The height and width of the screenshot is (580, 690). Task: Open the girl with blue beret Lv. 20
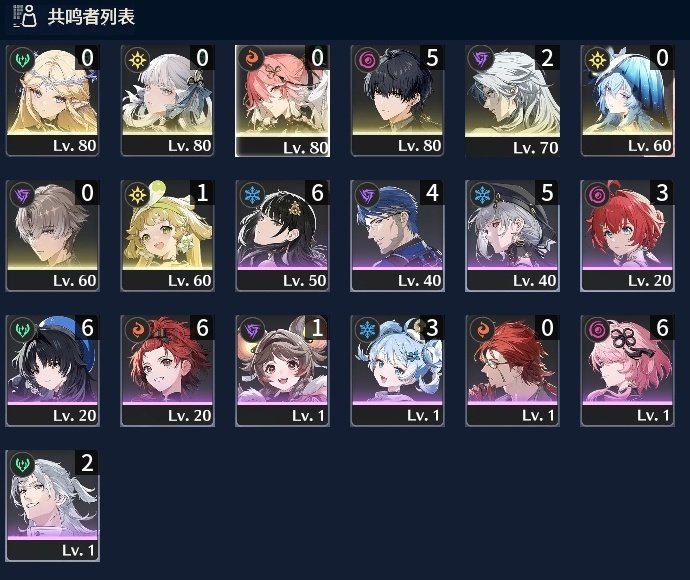pyautogui.click(x=52, y=371)
